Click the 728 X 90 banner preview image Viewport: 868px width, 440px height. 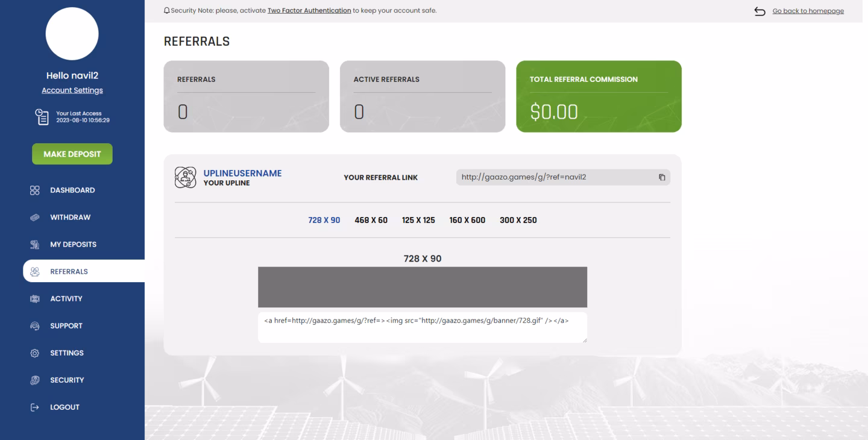422,287
